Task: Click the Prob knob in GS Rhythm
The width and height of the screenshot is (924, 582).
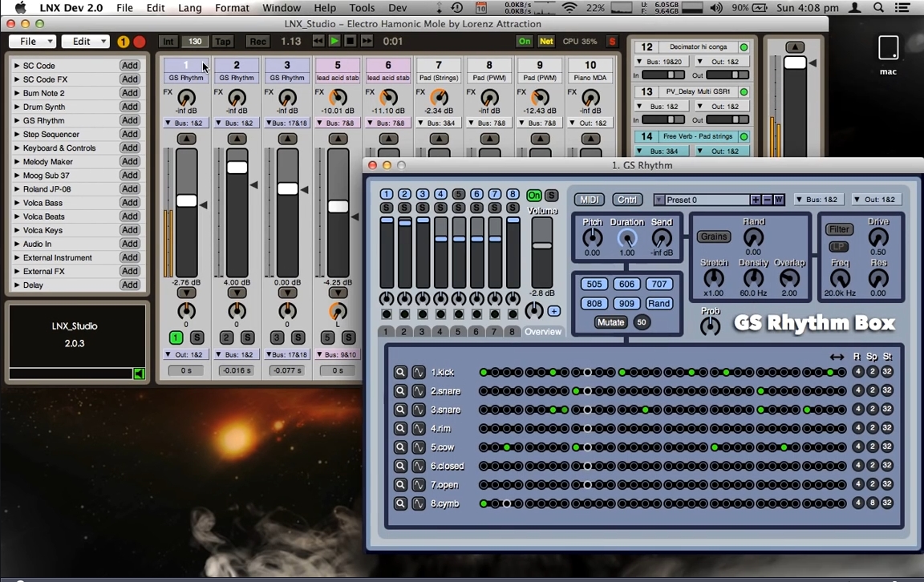Action: pos(710,325)
